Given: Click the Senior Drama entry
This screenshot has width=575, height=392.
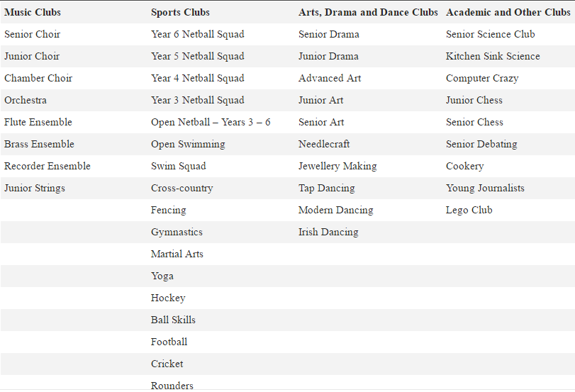Looking at the screenshot, I should click(329, 34).
